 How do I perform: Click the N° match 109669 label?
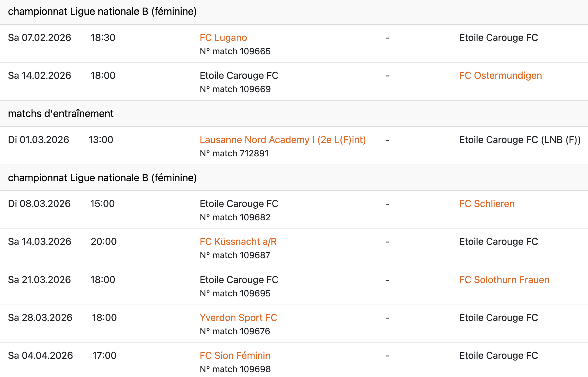pos(235,89)
